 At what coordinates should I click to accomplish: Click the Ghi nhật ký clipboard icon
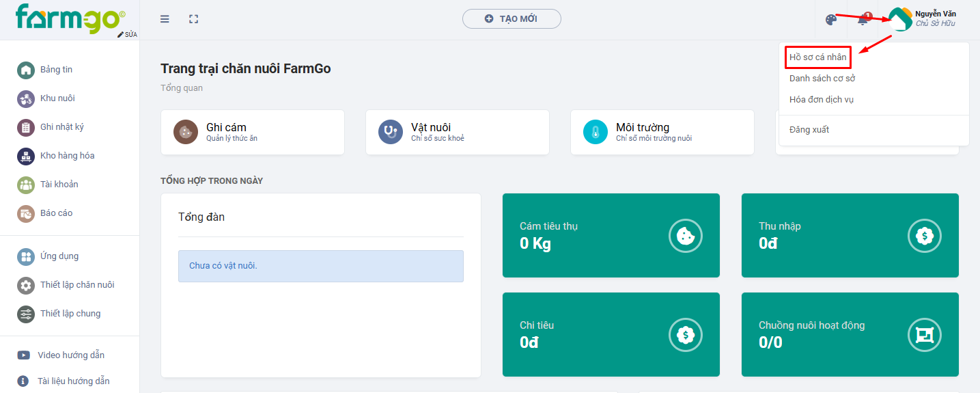[26, 127]
